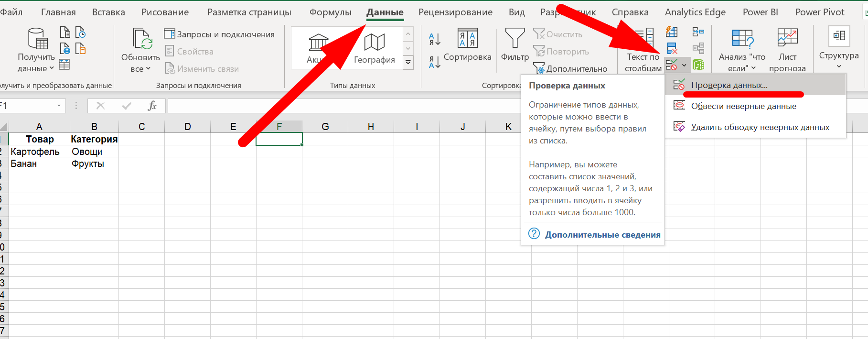The width and height of the screenshot is (868, 339).
Task: Choose Обвести неверные данные menu item
Action: (743, 106)
